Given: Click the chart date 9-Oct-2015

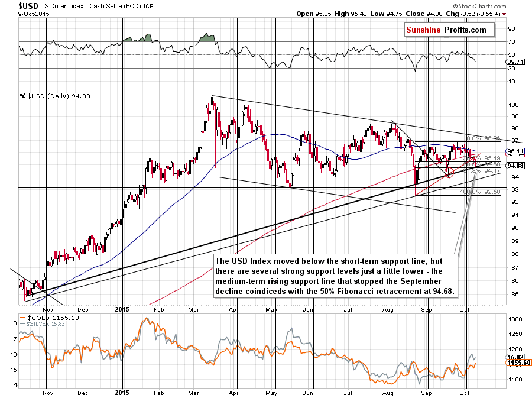Looking at the screenshot, I should click(34, 14).
